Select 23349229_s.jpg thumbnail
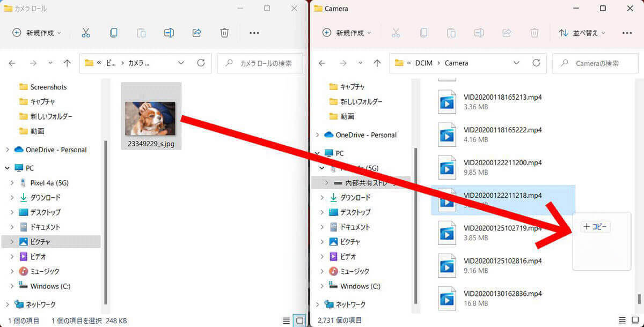 coord(151,116)
